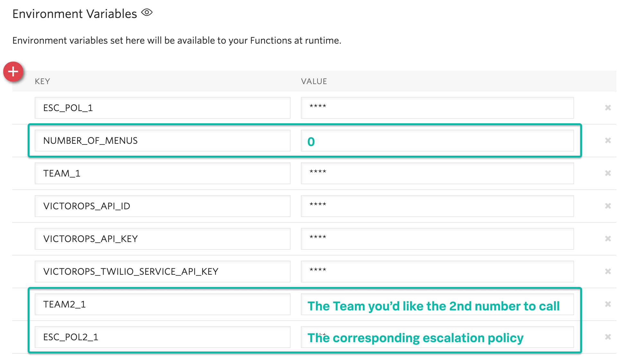Remove the VICTOROPS_TWILIO_SERVICE_API_KEY variable
Viewport: 630px width, 364px height.
click(608, 272)
